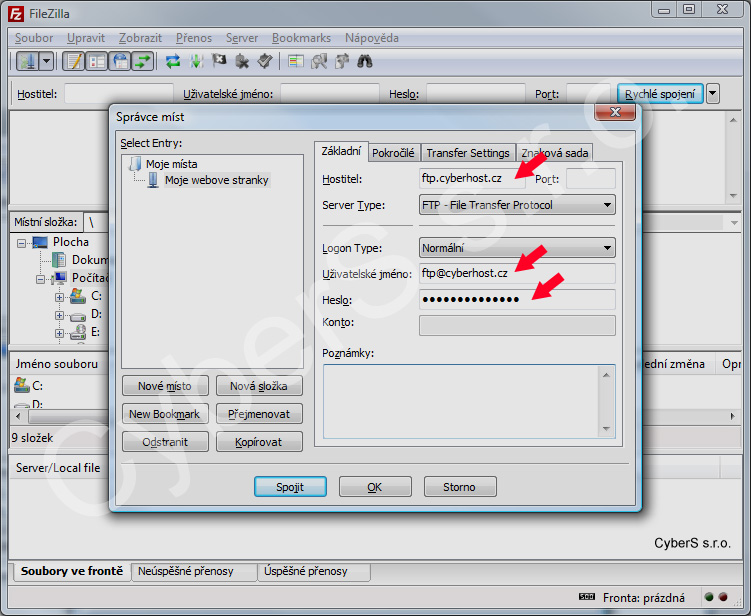Screen dimensions: 751x616
Task: Click the Storno button
Action: (x=460, y=487)
